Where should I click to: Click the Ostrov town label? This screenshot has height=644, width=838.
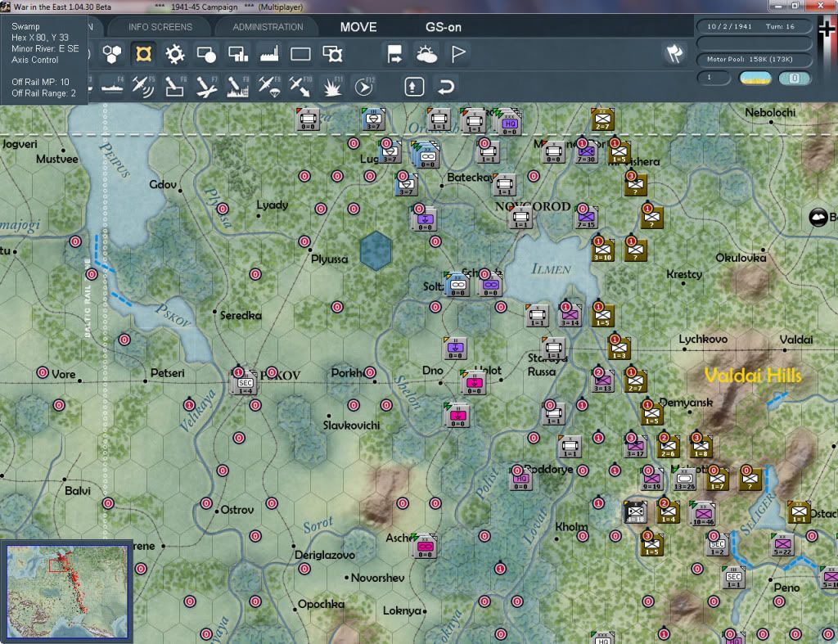(x=237, y=510)
